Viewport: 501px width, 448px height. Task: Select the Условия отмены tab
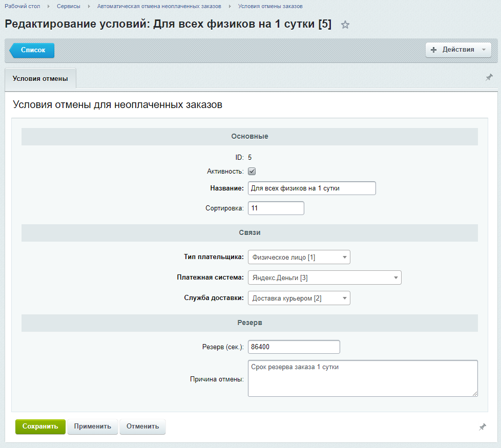tap(40, 78)
